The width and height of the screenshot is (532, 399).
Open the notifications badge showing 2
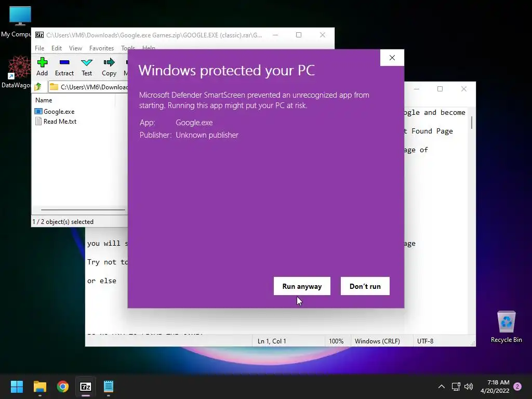pyautogui.click(x=517, y=387)
